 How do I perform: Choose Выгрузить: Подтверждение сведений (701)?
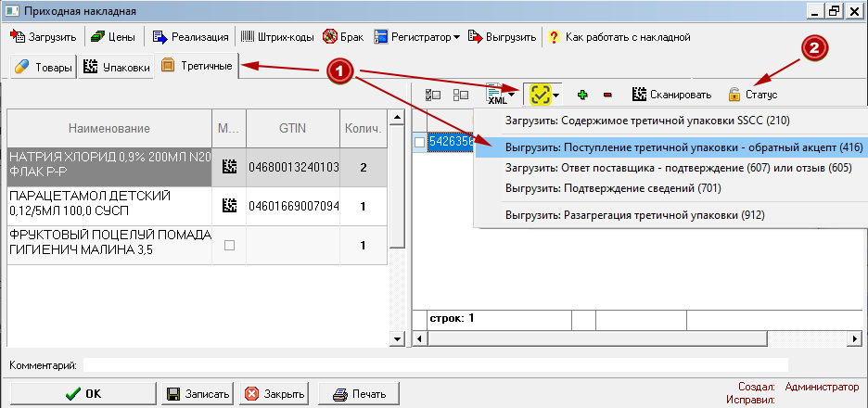coord(670,188)
